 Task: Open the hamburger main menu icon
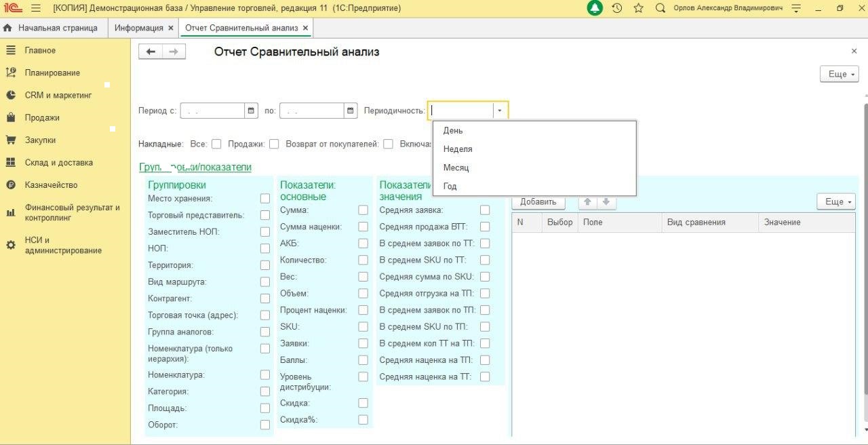[x=36, y=8]
